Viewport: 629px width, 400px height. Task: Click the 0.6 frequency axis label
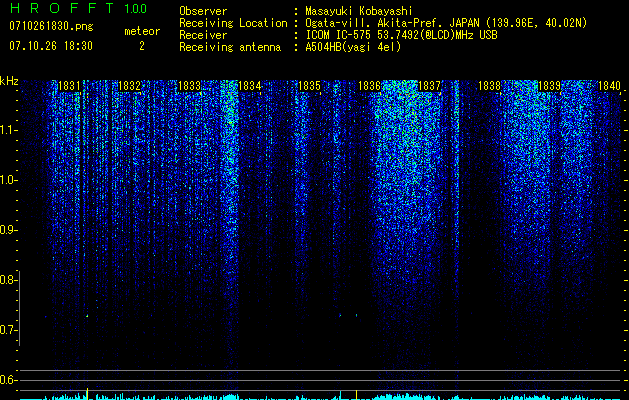coord(8,380)
